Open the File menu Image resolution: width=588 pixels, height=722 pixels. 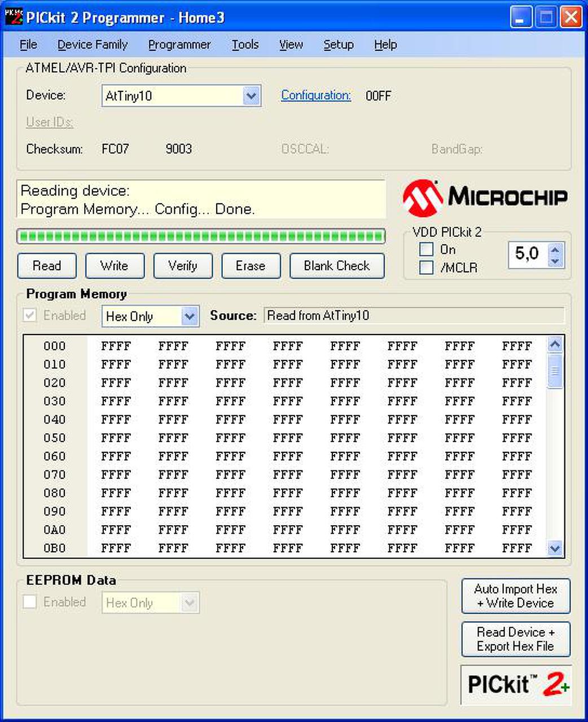[x=28, y=45]
